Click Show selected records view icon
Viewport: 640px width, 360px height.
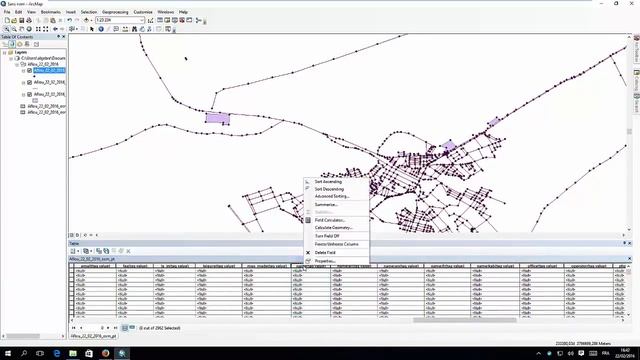click(x=132, y=328)
